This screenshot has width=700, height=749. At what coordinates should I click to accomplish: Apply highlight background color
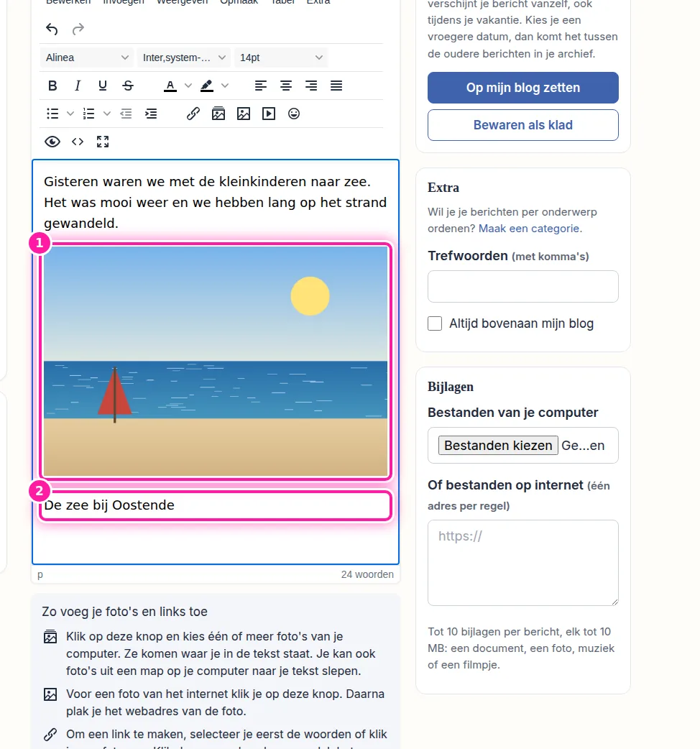coord(207,86)
